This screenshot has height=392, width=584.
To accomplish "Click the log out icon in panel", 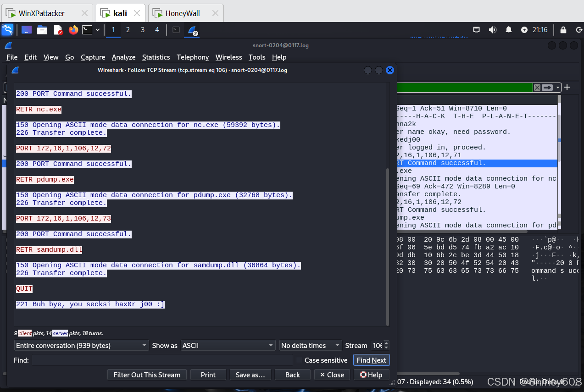I will 578,30.
